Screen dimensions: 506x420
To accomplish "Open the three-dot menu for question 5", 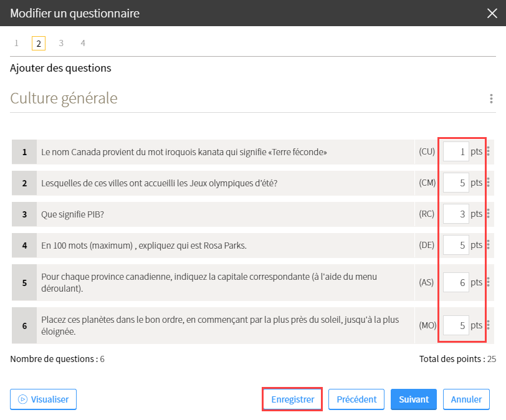I will [489, 282].
